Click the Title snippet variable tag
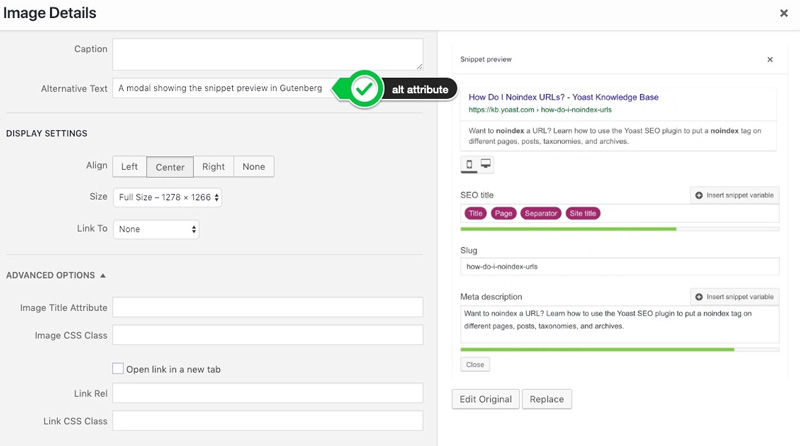The height and width of the screenshot is (446, 800). (x=476, y=213)
